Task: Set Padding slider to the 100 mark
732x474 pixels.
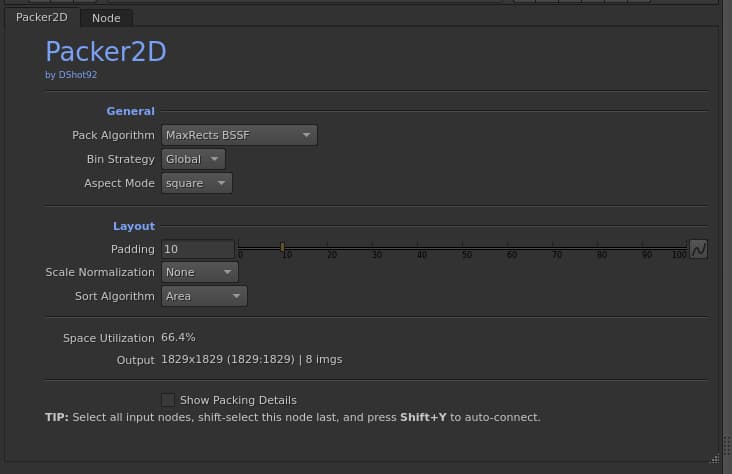Action: (686, 247)
